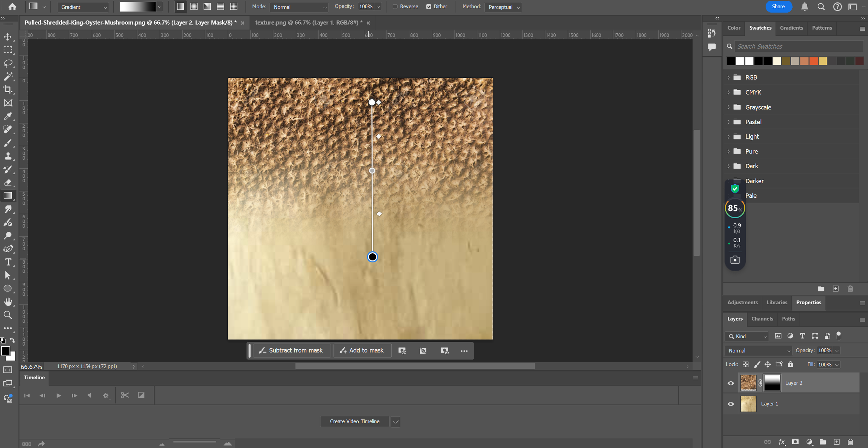This screenshot has height=448, width=868.
Task: Open the Method Perceptual dropdown
Action: coord(503,7)
